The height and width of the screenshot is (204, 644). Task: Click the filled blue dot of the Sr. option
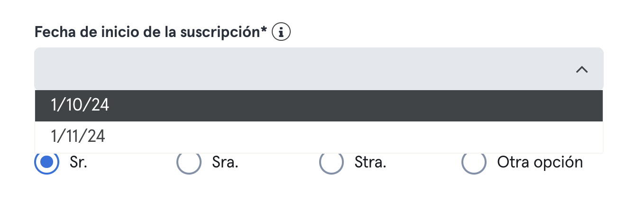pos(47,162)
